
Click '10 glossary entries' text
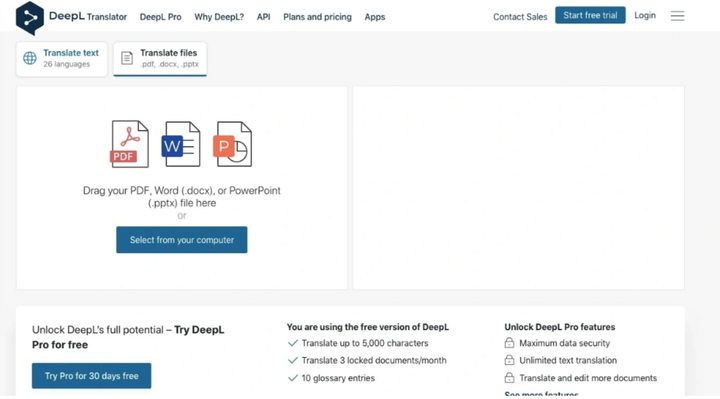(338, 378)
